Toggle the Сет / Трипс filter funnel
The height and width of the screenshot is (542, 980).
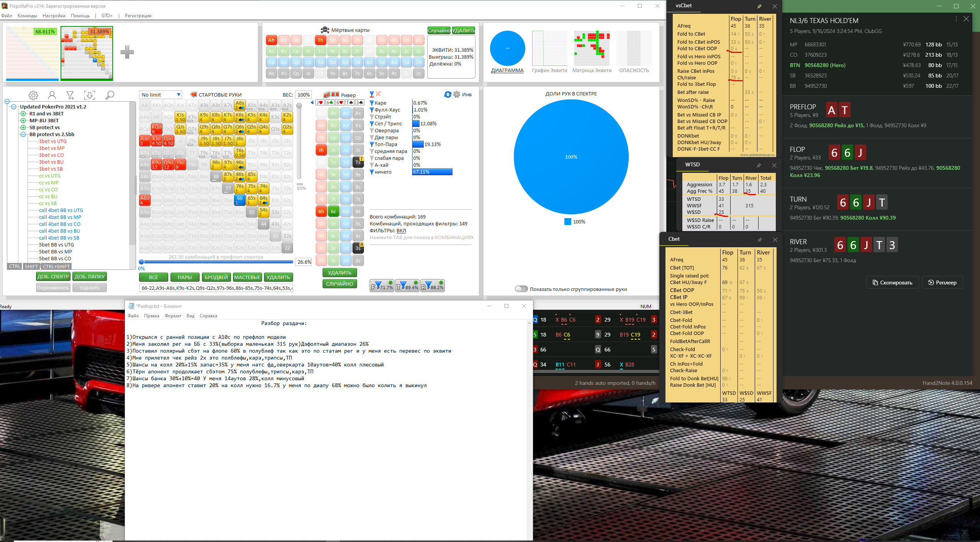[372, 123]
